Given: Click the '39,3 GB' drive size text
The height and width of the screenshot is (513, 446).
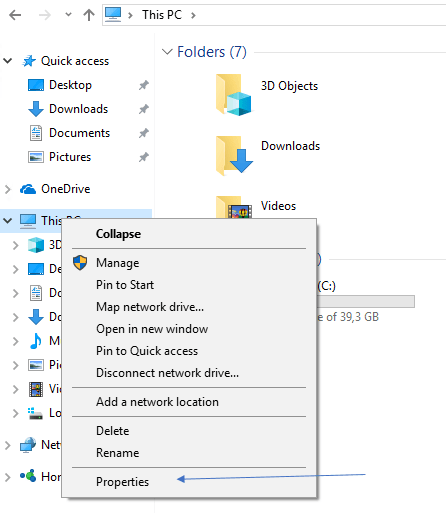Looking at the screenshot, I should (x=359, y=317).
